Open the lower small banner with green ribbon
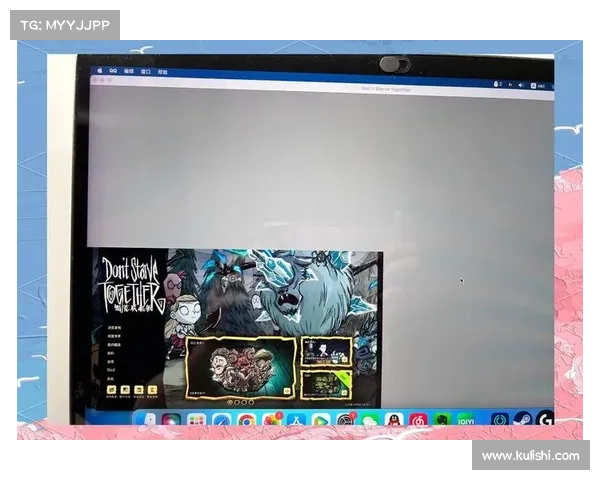The image size is (600, 480). (x=326, y=384)
